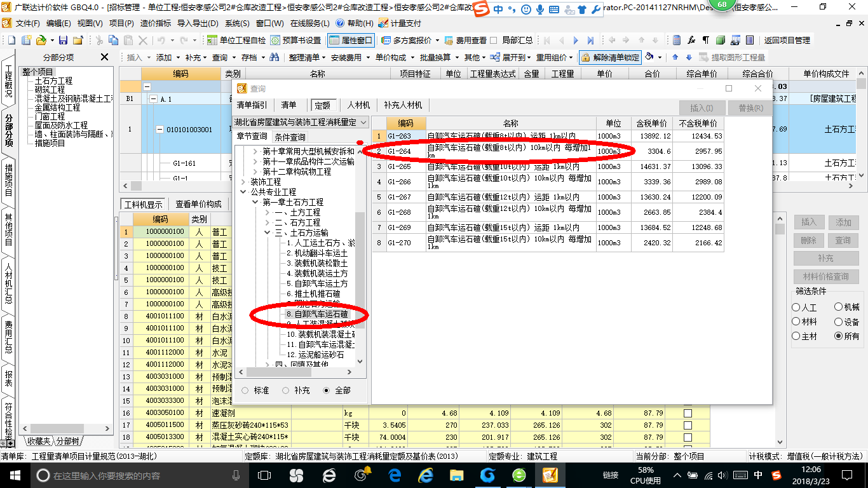
Task: Click the 补充 button on right panel
Action: tap(826, 258)
